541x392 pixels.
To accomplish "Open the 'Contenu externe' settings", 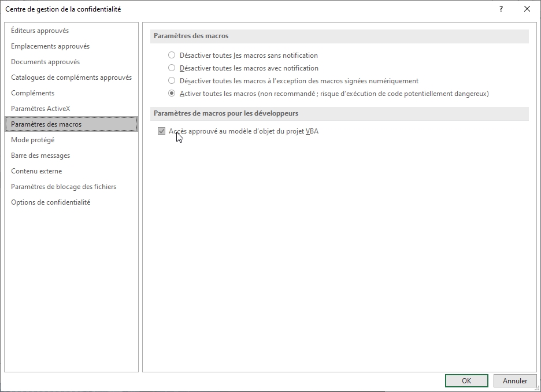I will [x=37, y=171].
